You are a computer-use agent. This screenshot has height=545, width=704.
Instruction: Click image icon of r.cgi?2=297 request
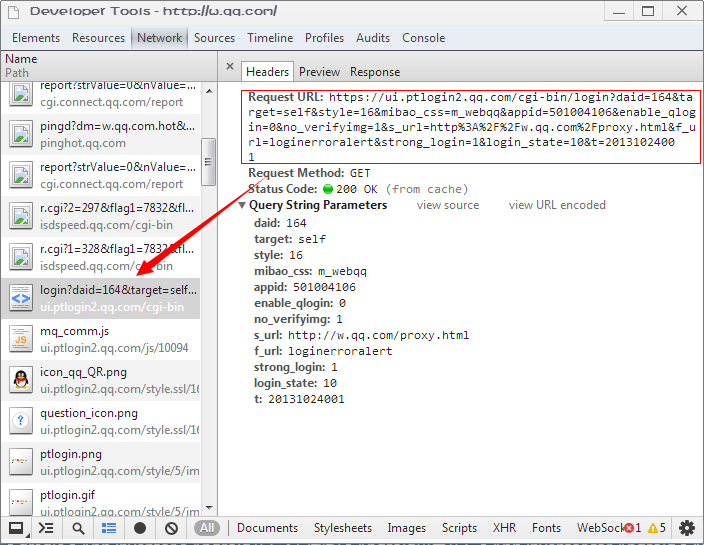point(21,216)
